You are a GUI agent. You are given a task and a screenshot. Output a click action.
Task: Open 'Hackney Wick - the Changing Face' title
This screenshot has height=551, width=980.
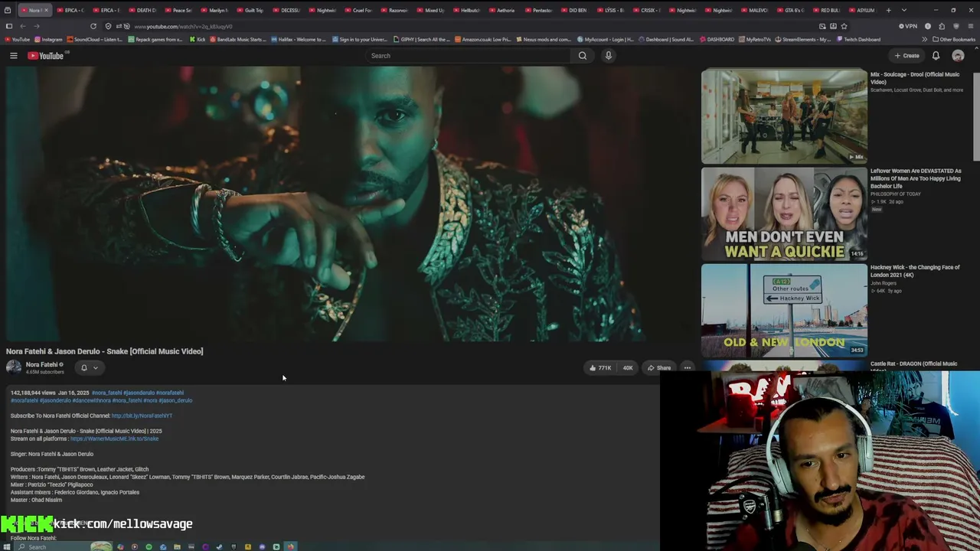point(915,271)
